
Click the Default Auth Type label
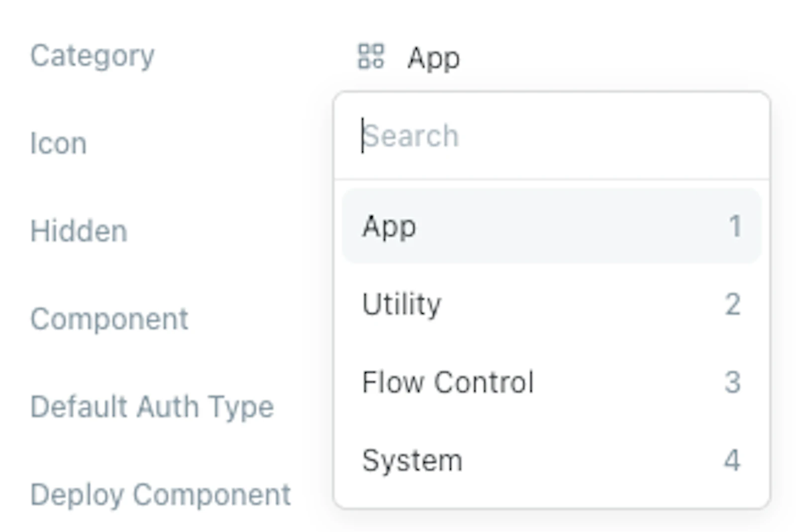[152, 407]
